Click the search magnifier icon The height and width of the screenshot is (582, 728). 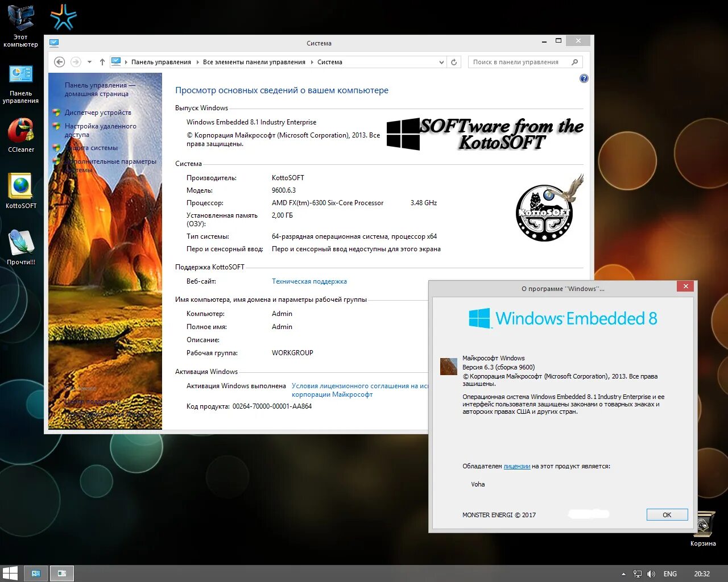tap(574, 62)
